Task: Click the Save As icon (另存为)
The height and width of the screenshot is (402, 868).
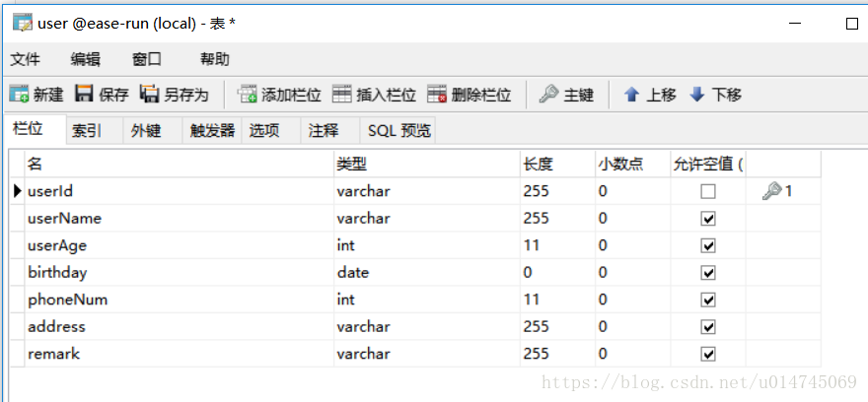Action: click(150, 95)
